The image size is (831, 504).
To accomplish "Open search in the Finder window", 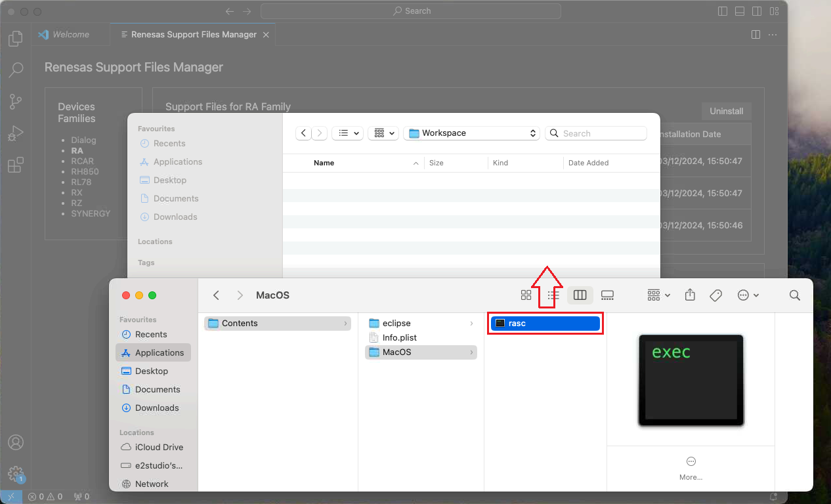I will pos(795,295).
